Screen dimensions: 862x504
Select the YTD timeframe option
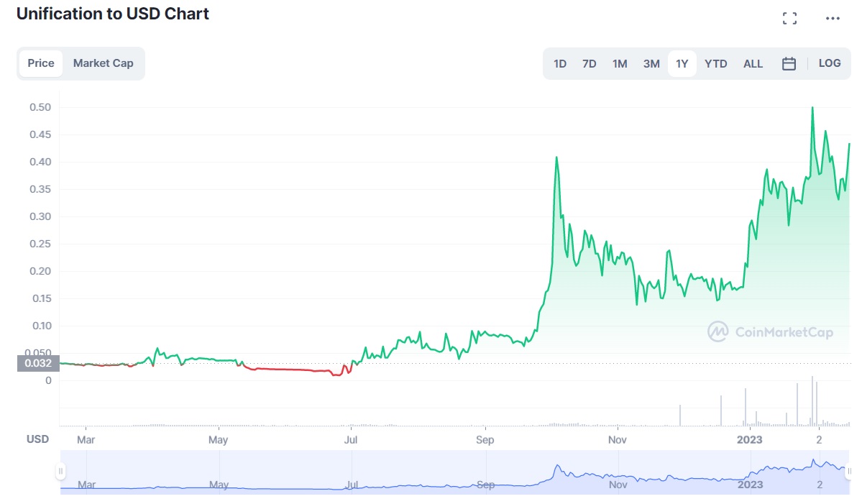715,63
